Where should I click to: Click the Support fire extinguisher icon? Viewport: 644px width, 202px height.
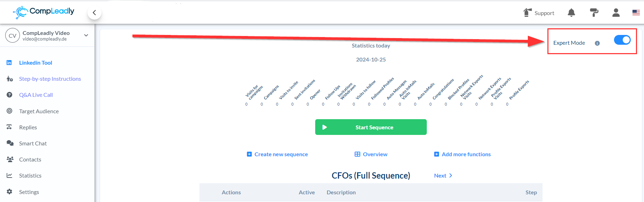pos(528,13)
